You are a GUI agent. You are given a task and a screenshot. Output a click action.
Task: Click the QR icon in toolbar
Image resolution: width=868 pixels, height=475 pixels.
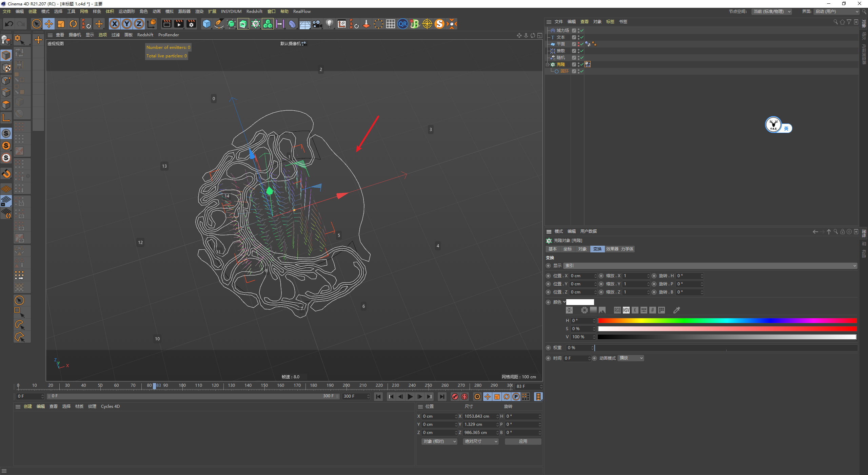[402, 24]
